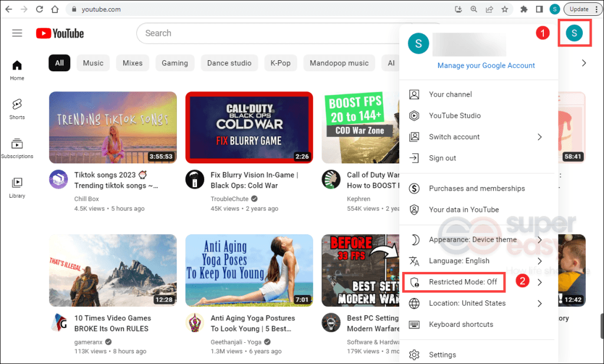
Task: Open Your data in YouTube
Action: [x=478, y=209]
